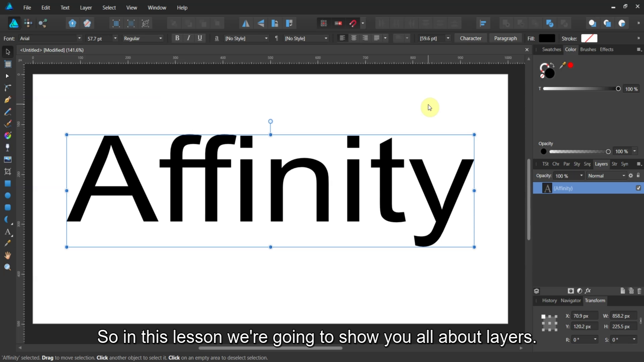The width and height of the screenshot is (644, 362).
Task: Select the Pencil tool
Action: (x=8, y=112)
